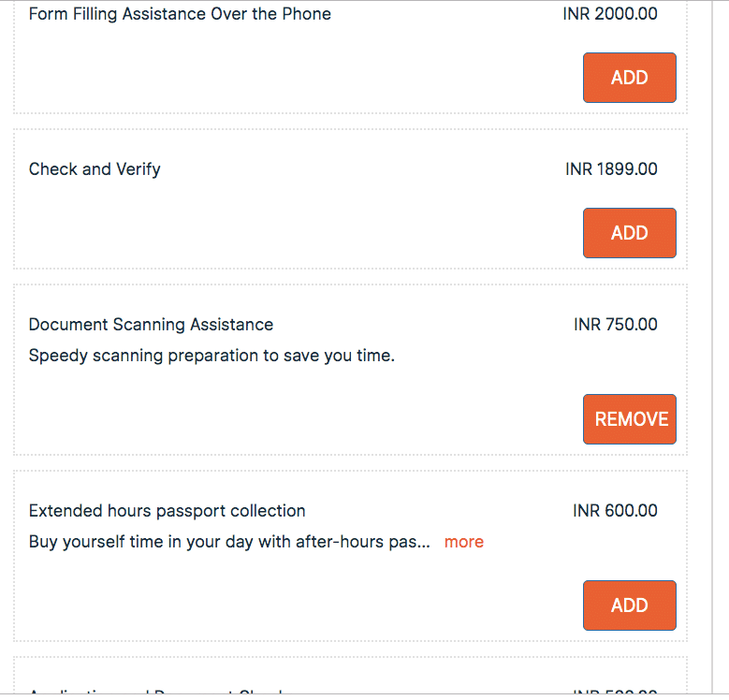
Task: Click the INR 750.00 price
Action: tap(615, 325)
